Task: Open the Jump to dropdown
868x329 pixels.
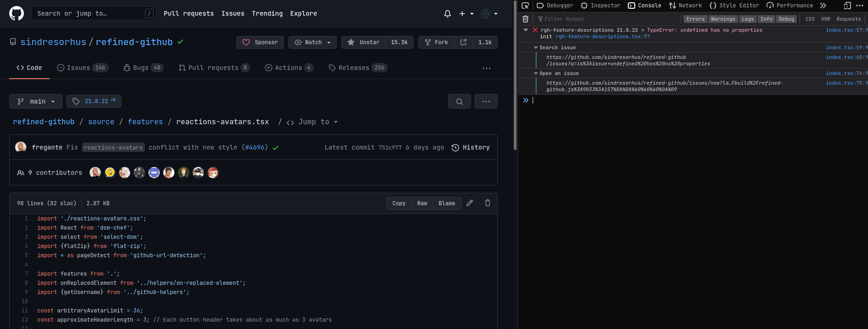Action: (312, 122)
